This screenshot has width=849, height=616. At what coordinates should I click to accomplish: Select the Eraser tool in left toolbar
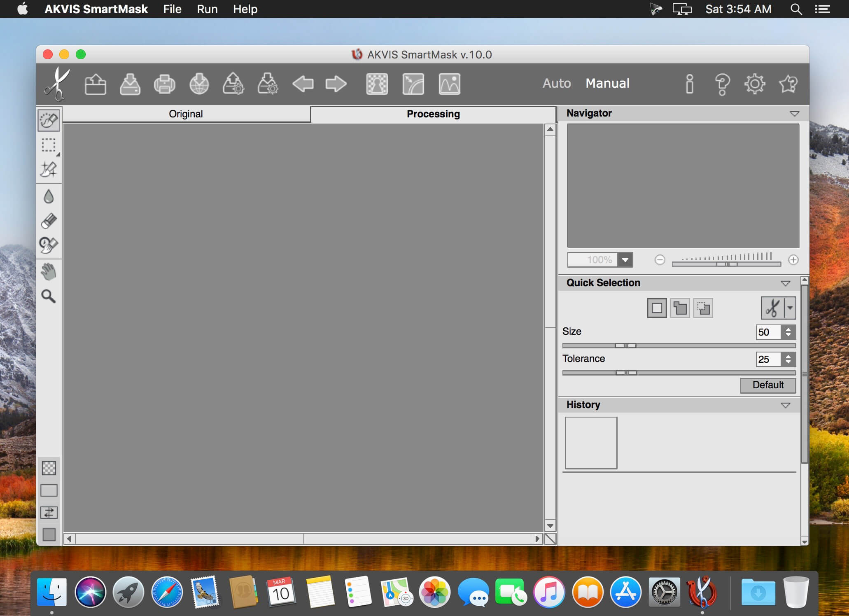click(49, 221)
